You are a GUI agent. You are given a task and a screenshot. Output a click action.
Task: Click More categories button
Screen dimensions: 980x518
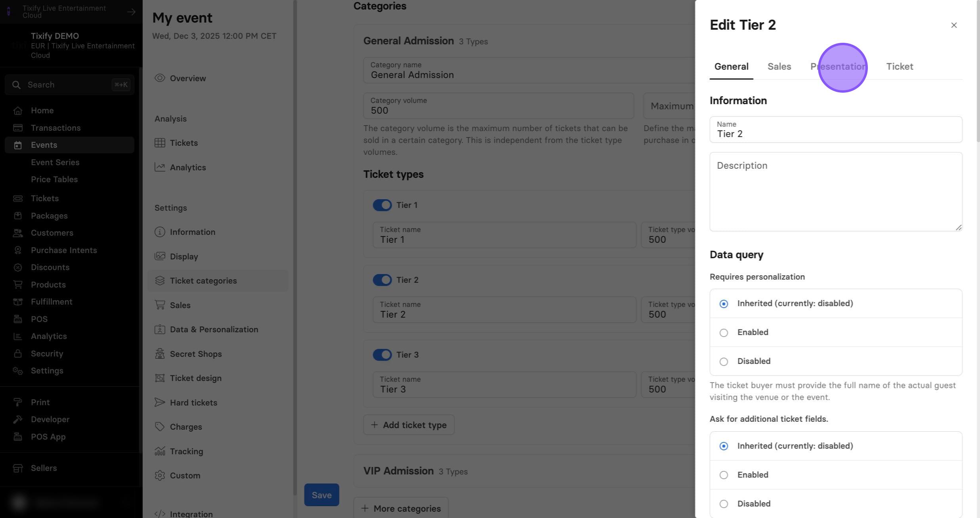pos(401,508)
